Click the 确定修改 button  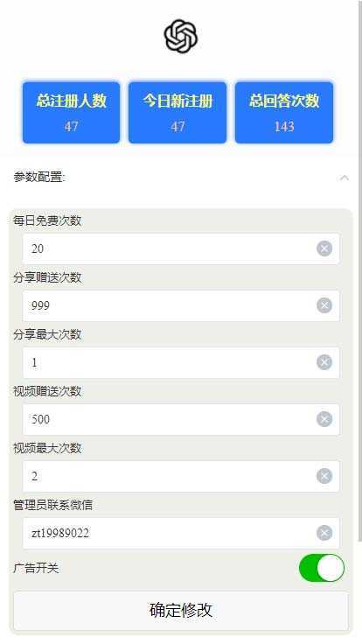181,611
